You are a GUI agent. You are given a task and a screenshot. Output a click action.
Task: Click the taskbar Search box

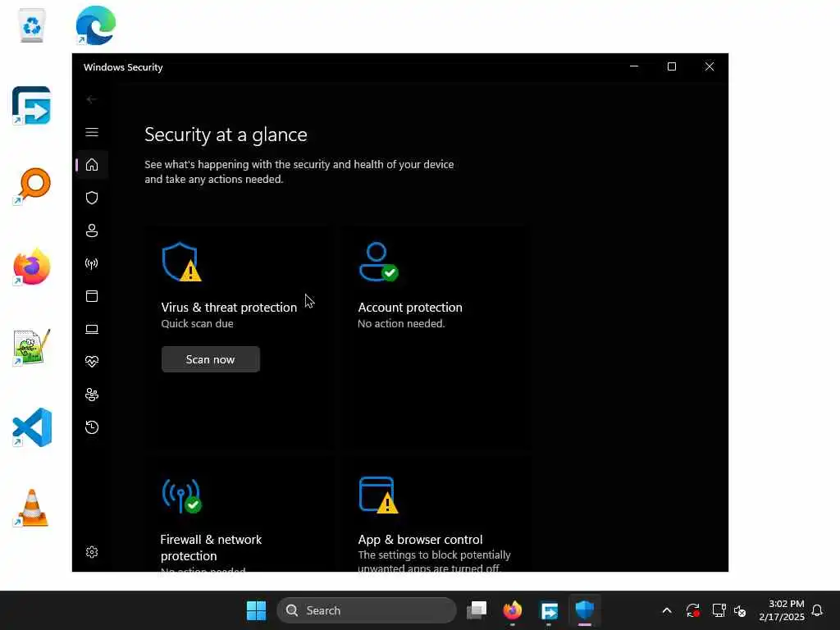367,610
